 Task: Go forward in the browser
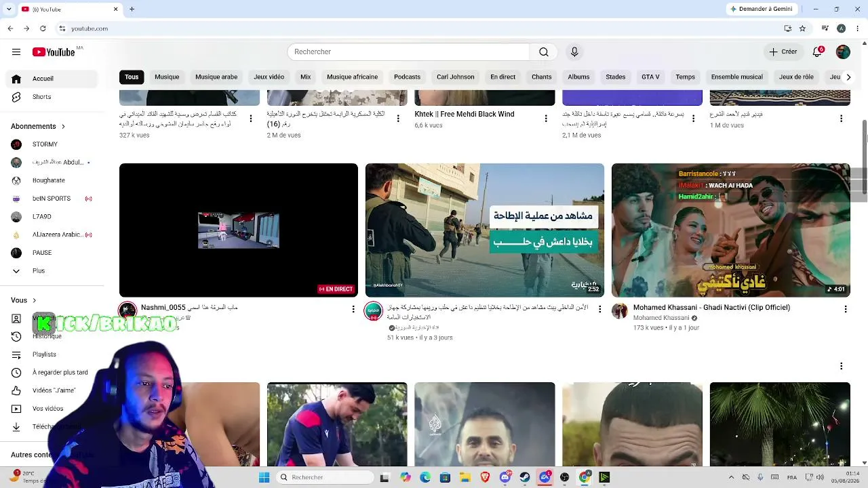[26, 28]
